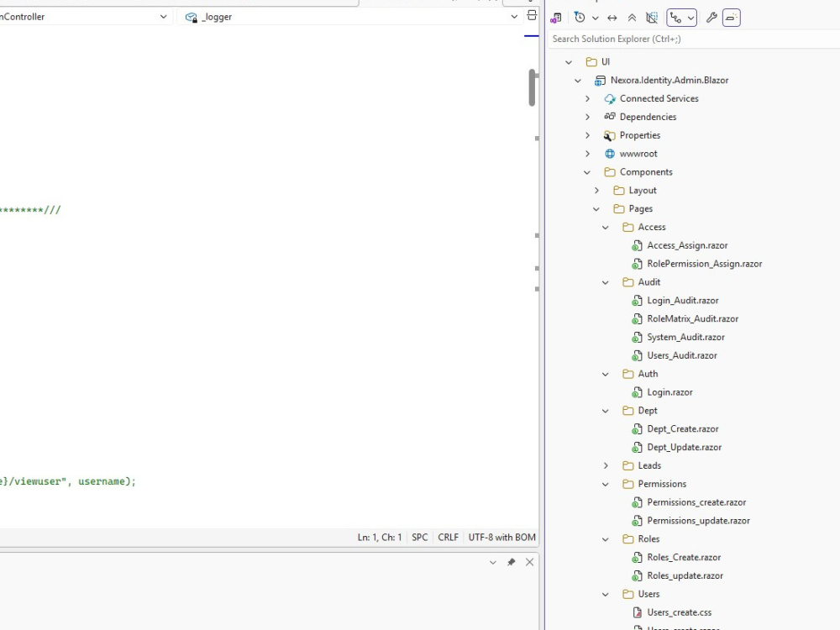Close the bottom tool panel
Screen dimensions: 840x630
529,563
